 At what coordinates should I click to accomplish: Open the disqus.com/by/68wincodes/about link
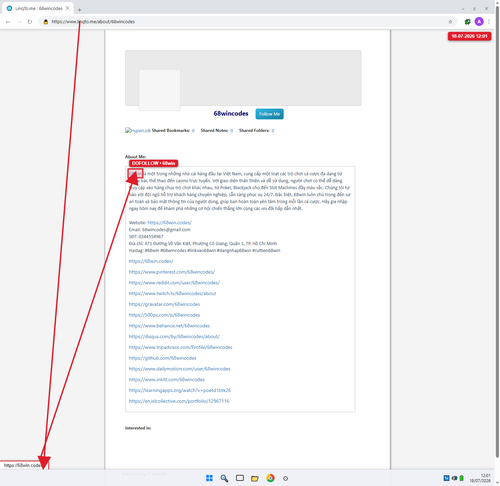tap(174, 336)
